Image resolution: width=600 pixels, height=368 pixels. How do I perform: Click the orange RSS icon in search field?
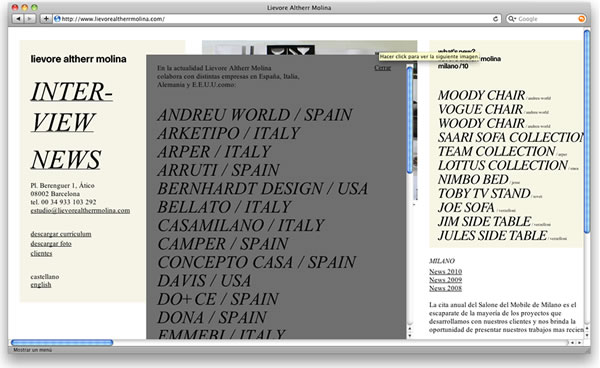point(581,19)
